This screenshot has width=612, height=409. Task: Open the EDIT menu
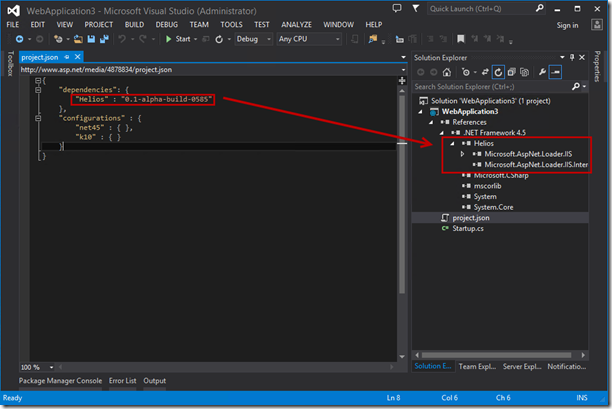[37, 25]
